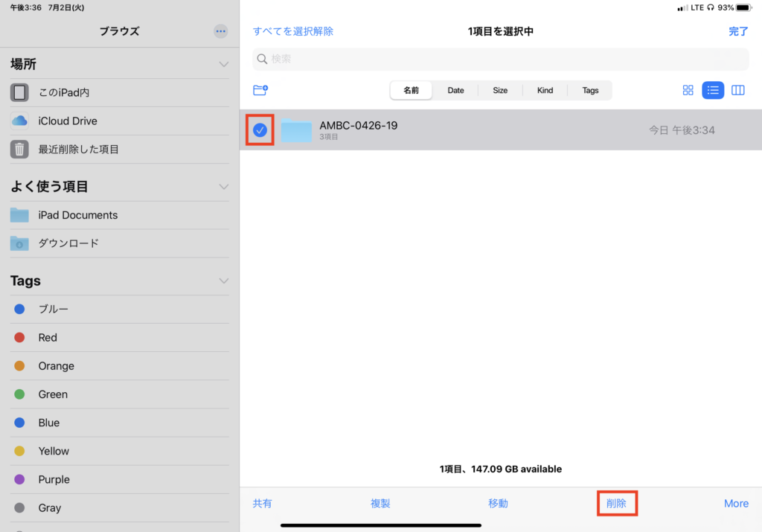Switch to column view

click(737, 90)
